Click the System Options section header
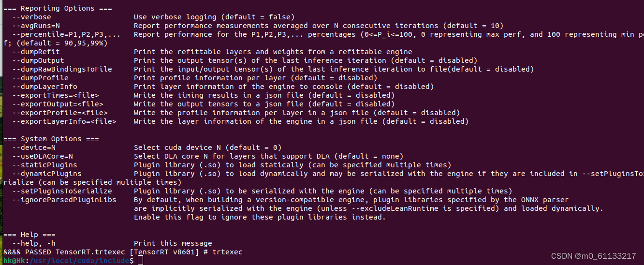644x265 pixels. point(51,139)
